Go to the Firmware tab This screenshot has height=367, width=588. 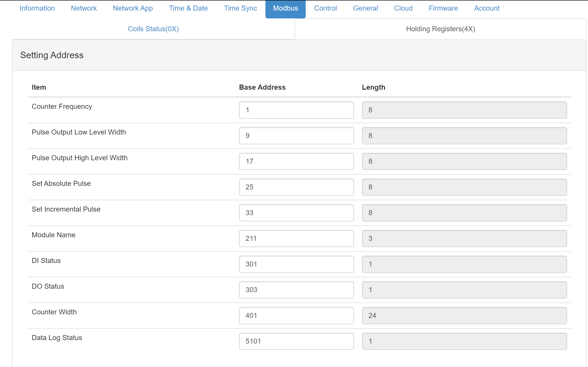(443, 8)
